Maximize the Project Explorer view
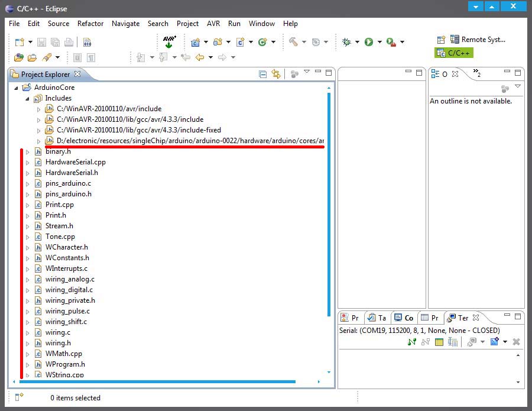The width and height of the screenshot is (532, 411). (x=329, y=72)
